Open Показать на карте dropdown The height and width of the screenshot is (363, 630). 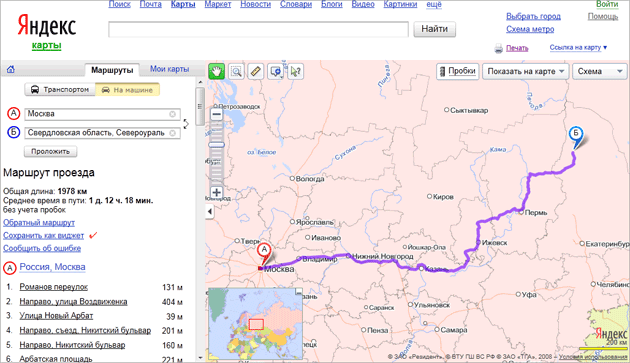coord(526,72)
